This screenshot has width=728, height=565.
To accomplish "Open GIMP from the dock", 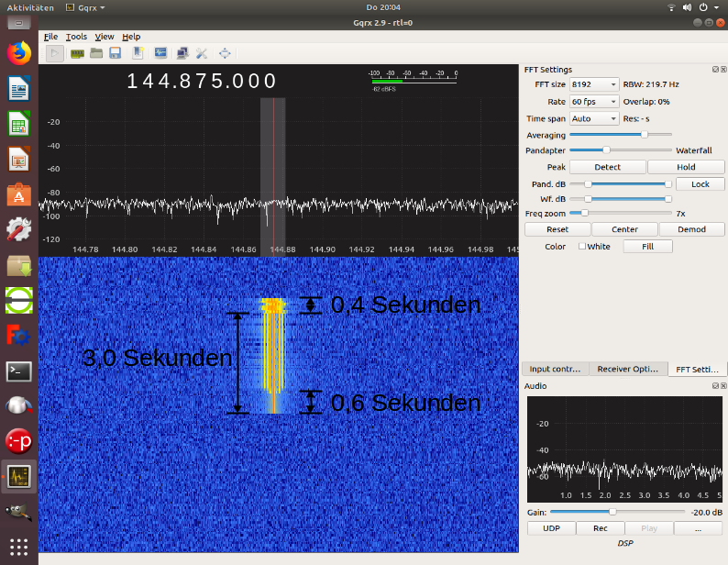I will click(19, 512).
